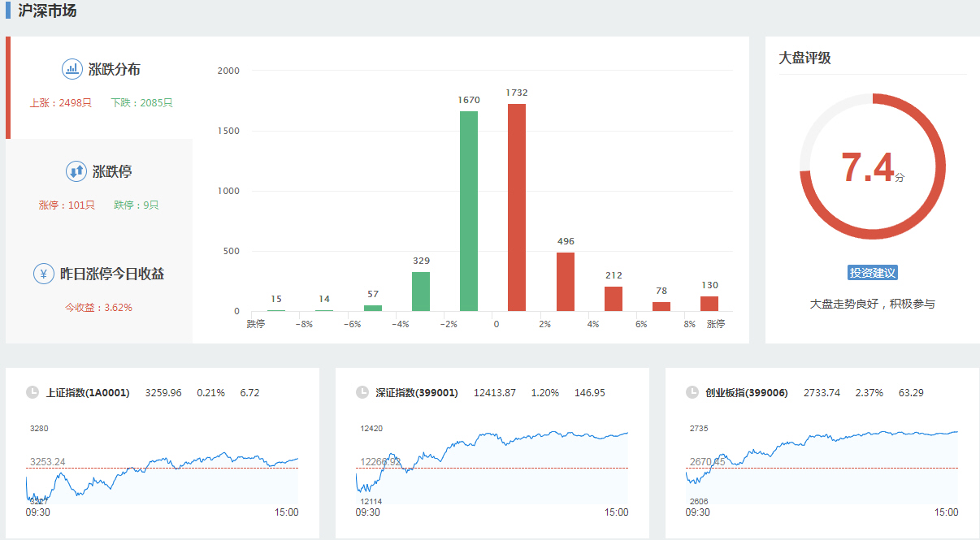Click the green bar labeled 1670
The width and height of the screenshot is (980, 540).
469,211
